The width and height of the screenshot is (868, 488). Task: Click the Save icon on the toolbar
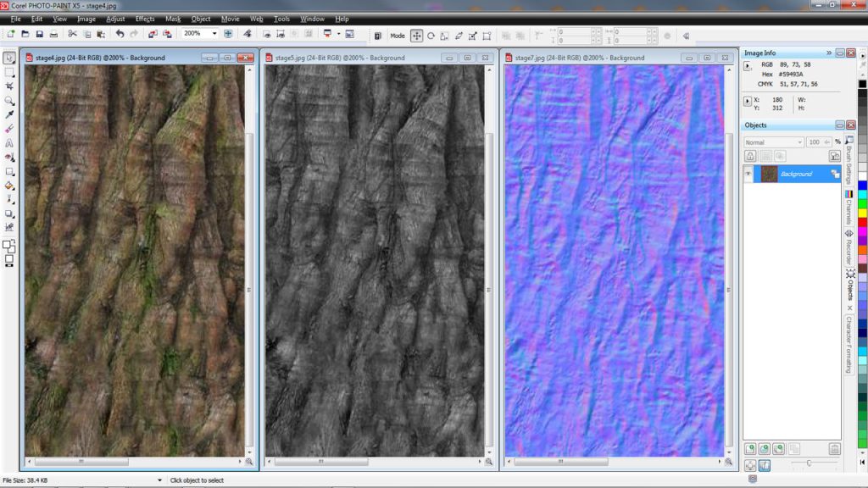point(38,35)
